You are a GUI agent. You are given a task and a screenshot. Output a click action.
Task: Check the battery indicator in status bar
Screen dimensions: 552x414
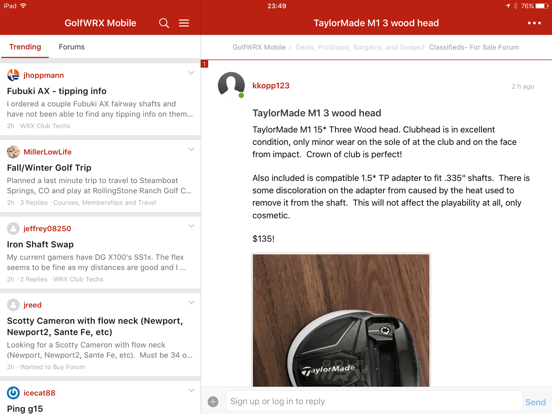(542, 6)
